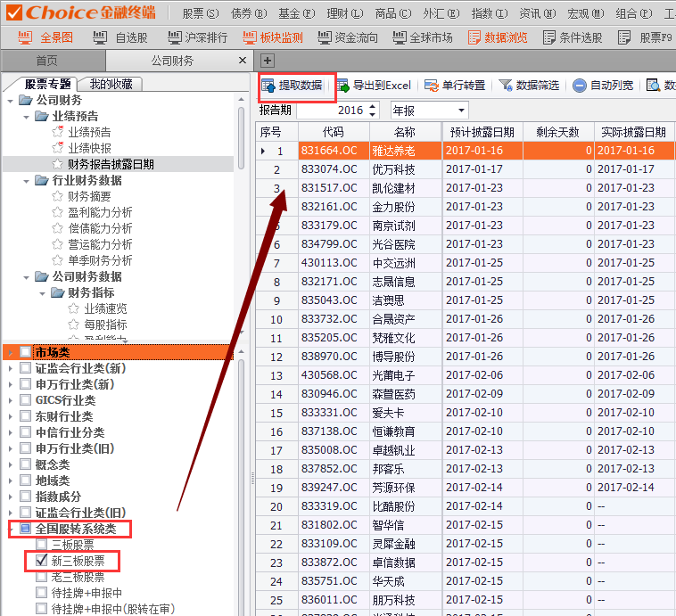The height and width of the screenshot is (616, 676).
Task: Open the 基金(F) menu
Action: (297, 13)
